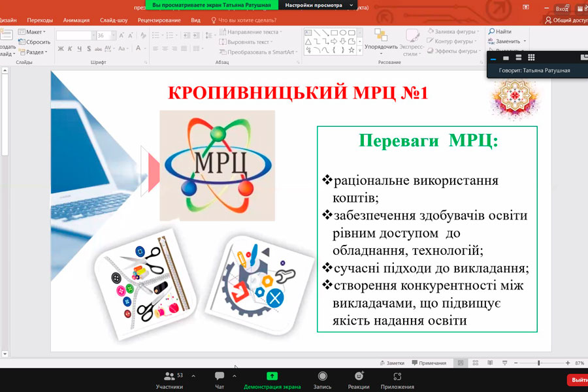Select the curve line shape in gallery
588x392 pixels.
(325, 50)
